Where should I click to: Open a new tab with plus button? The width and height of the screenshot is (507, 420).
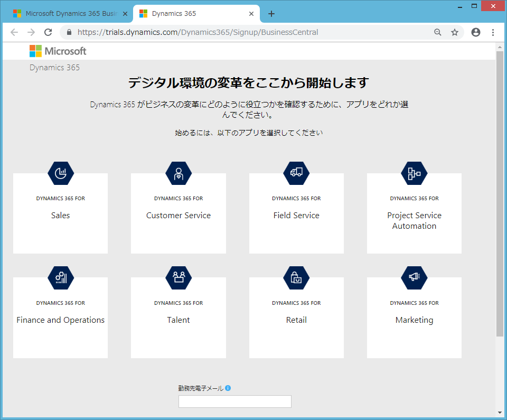[x=271, y=14]
